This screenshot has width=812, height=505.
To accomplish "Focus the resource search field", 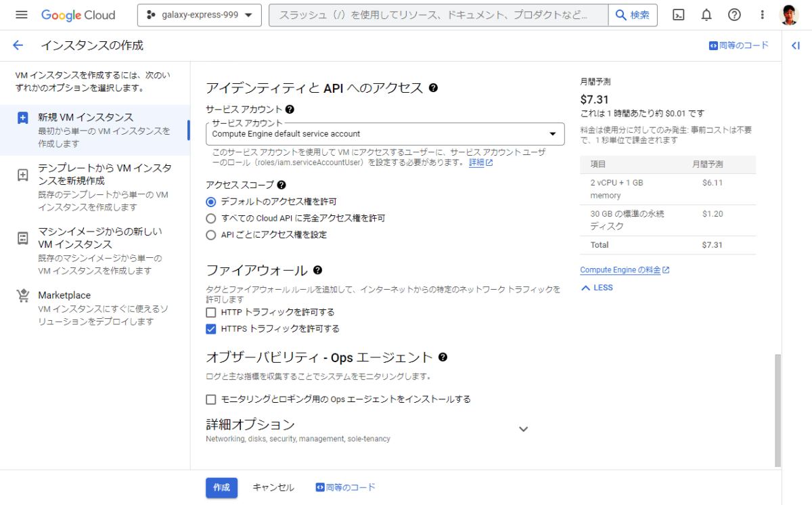I will pos(439,15).
